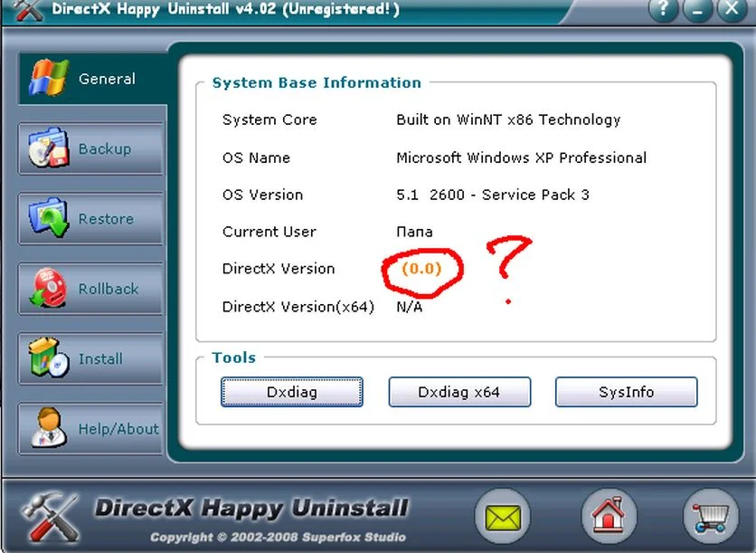Open the SysInfo tool
The image size is (756, 553).
pyautogui.click(x=627, y=392)
